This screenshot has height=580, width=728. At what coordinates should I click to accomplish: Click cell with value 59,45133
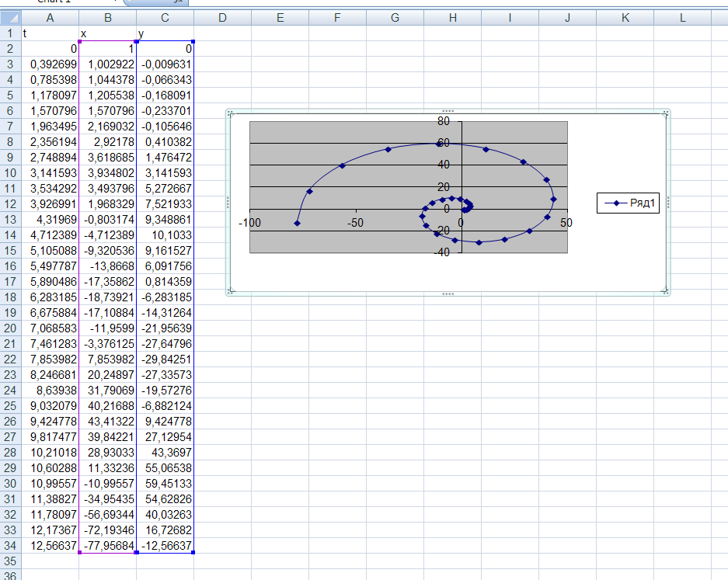coord(165,484)
